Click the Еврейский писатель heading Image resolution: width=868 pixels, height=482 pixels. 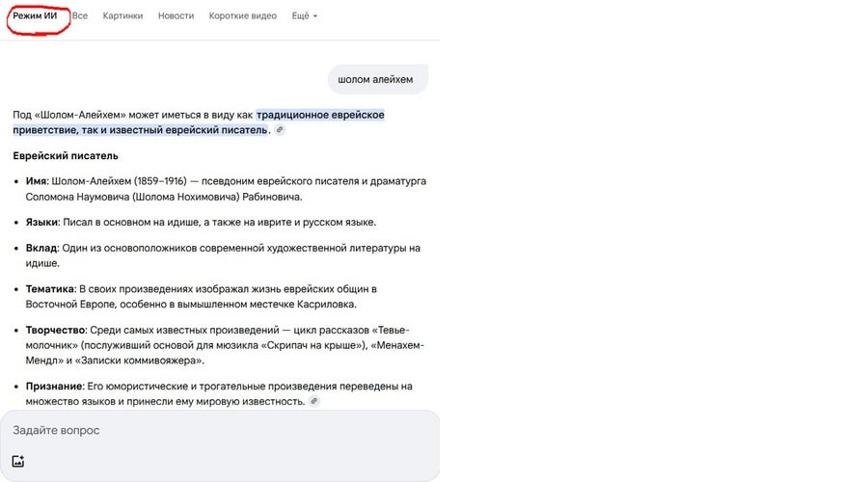pyautogui.click(x=66, y=155)
